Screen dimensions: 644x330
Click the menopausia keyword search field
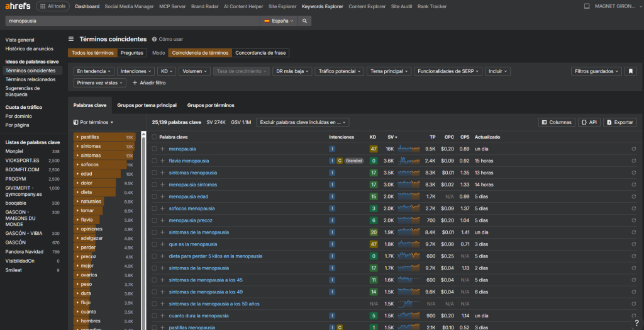(x=132, y=21)
